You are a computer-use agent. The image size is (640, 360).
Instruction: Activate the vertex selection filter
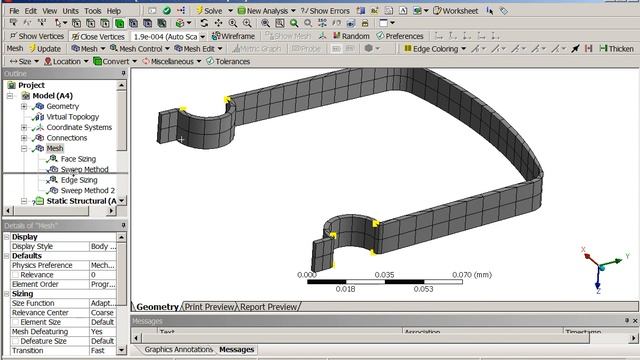pos(76,23)
